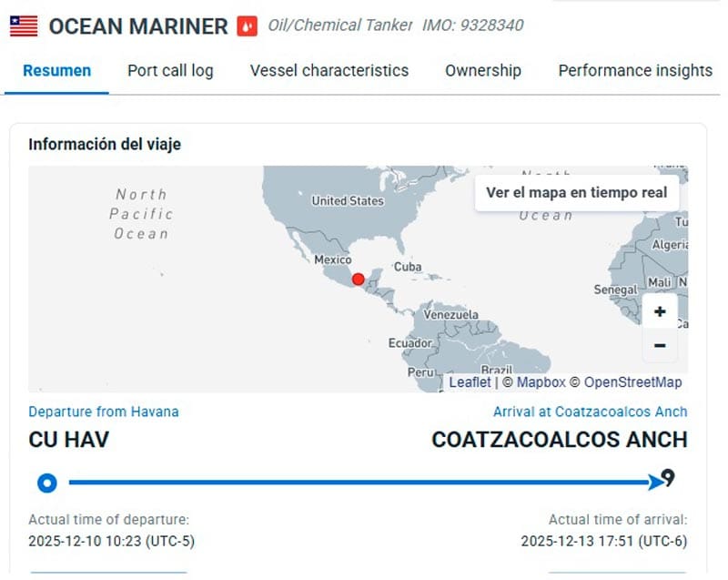Go to the Vessel characteristics tab
This screenshot has height=580, width=728.
pos(329,70)
